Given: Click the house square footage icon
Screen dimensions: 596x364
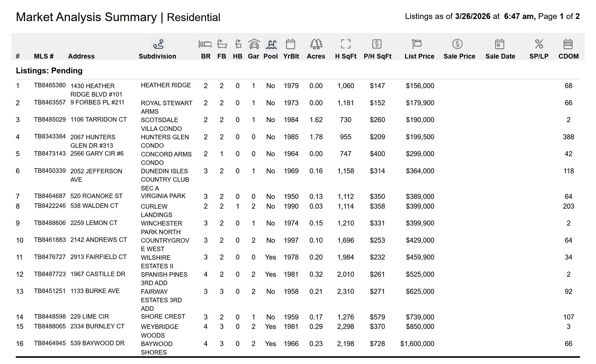Looking at the screenshot, I should coord(346,44).
